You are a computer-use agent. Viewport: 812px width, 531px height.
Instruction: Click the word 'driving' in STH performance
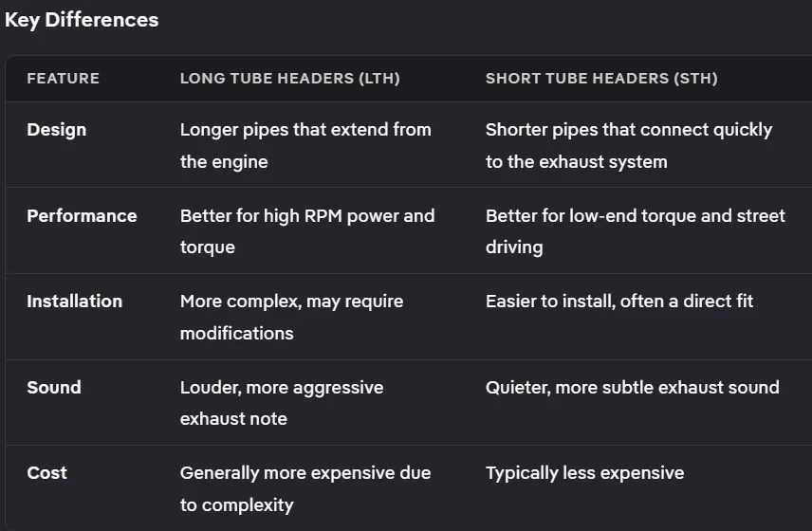tap(514, 247)
